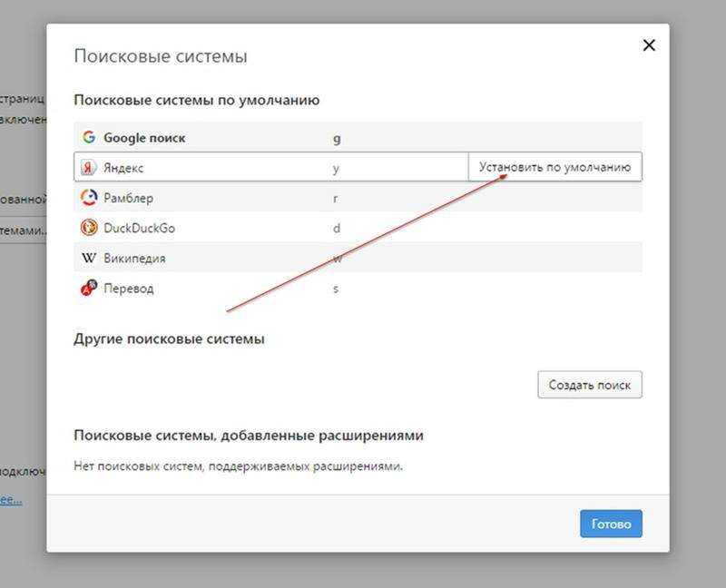Click keyword 's' of Перевод
Image resolution: width=726 pixels, height=588 pixels.
[x=336, y=289]
